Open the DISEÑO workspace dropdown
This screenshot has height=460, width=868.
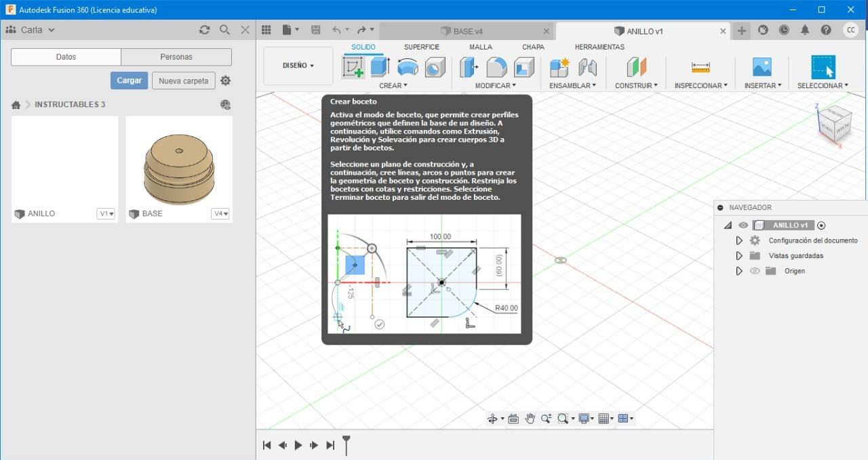(x=298, y=66)
